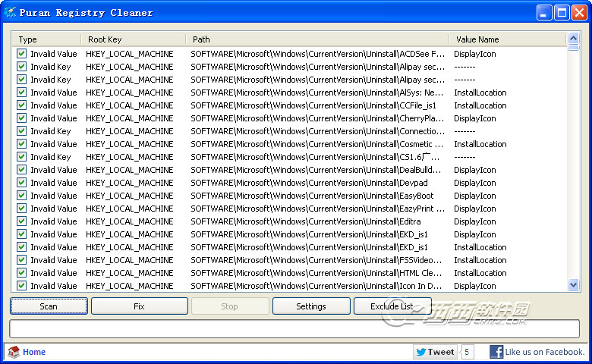Select the FSSVideo... path entry

(x=316, y=260)
